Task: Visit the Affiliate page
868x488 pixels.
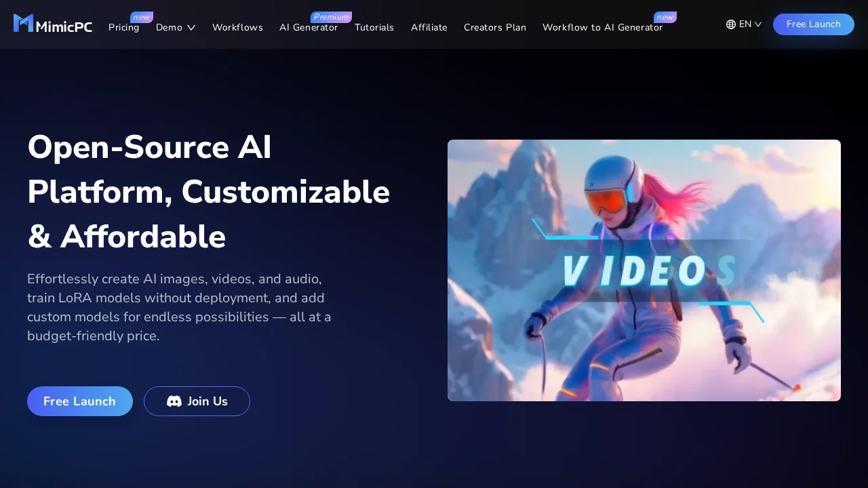Action: [429, 28]
